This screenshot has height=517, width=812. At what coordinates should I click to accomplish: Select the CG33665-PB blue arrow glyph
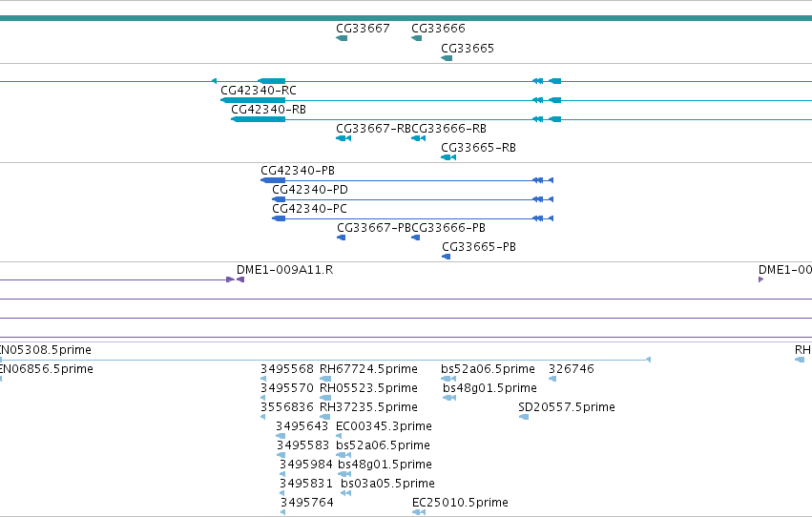446,257
